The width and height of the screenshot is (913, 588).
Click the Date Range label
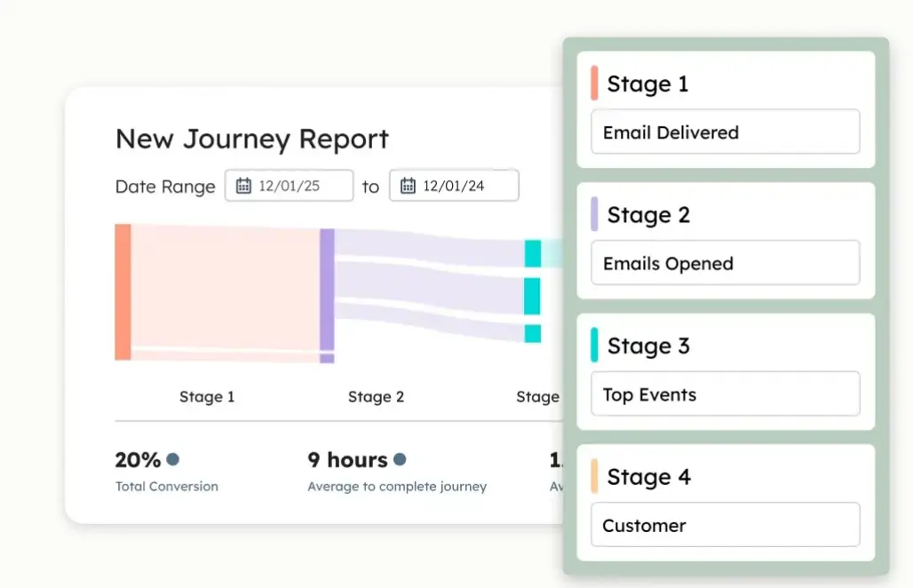pyautogui.click(x=165, y=187)
